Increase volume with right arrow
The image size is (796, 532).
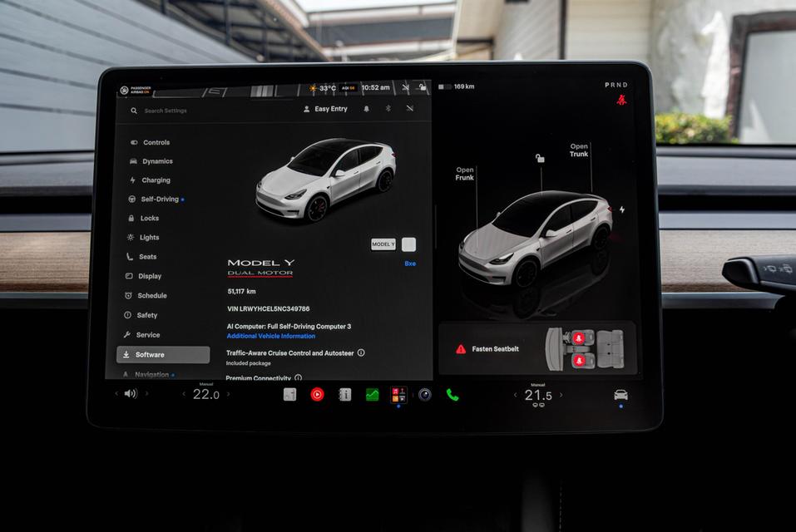click(x=147, y=393)
